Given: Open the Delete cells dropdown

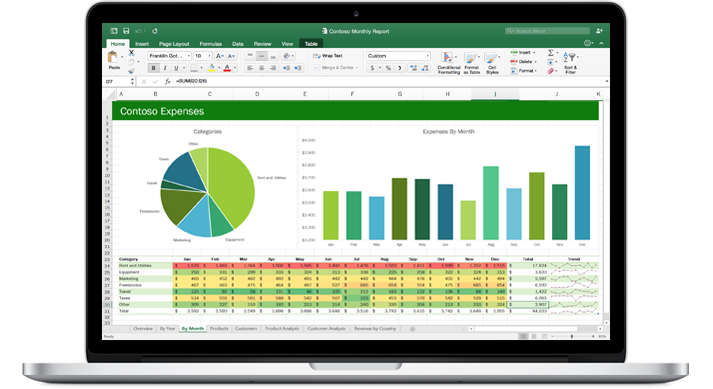Looking at the screenshot, I should tap(523, 61).
